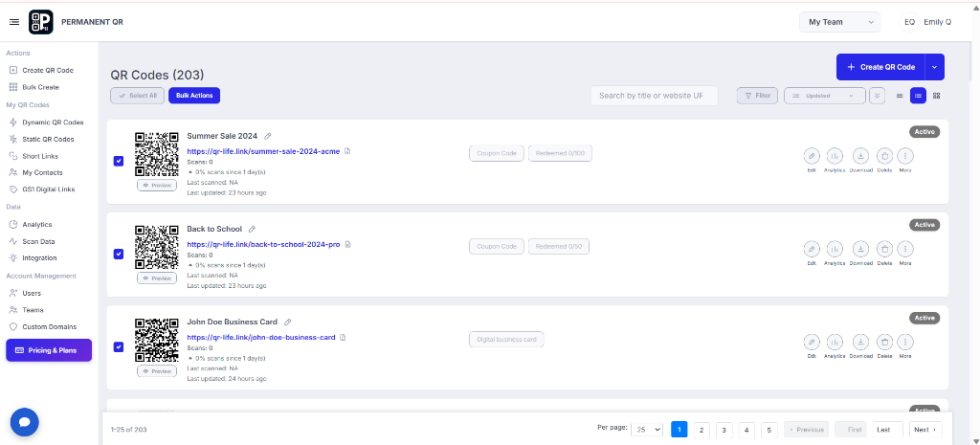Download the Back to School QR code

(x=860, y=249)
